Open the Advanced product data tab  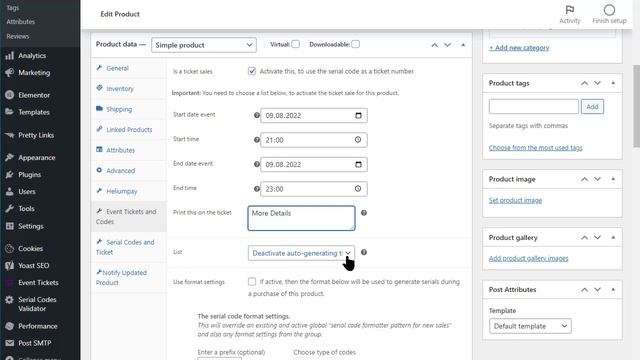[x=129, y=170]
